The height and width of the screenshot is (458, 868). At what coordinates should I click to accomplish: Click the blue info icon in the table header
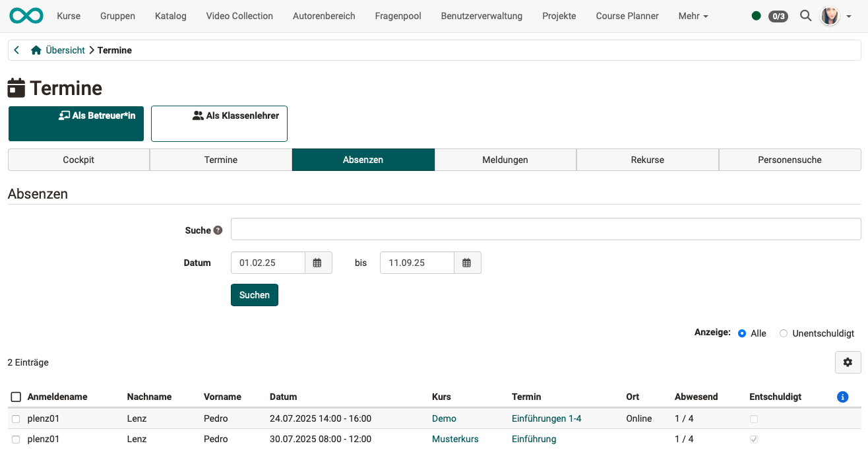pyautogui.click(x=842, y=397)
